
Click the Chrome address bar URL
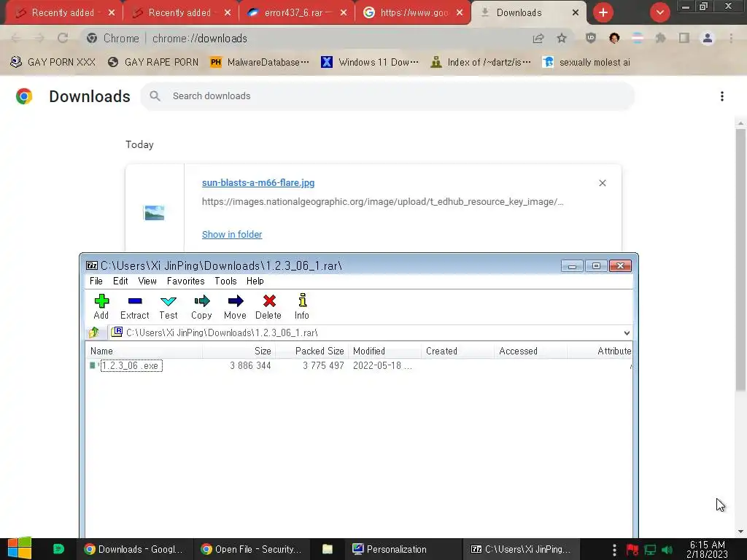point(200,39)
